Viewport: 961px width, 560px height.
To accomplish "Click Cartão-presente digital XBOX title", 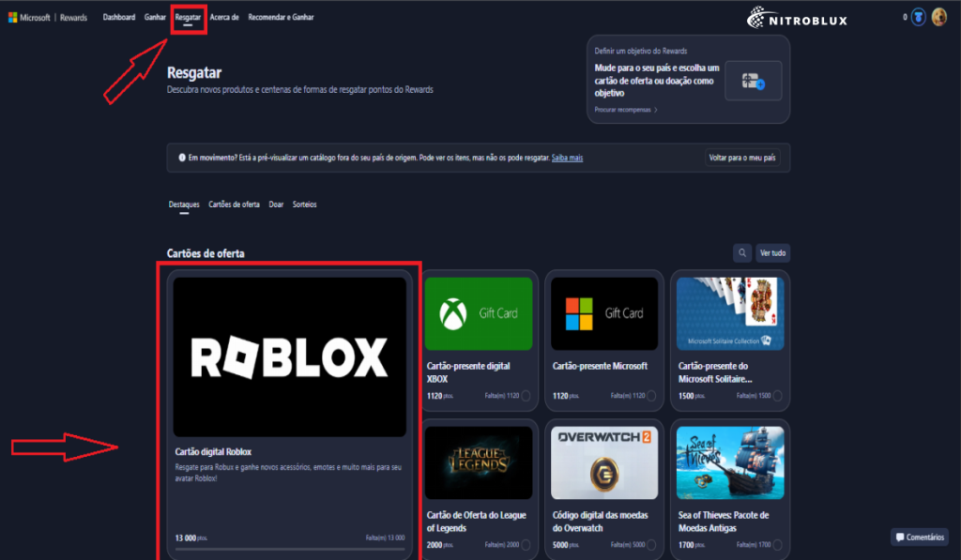I will 468,372.
